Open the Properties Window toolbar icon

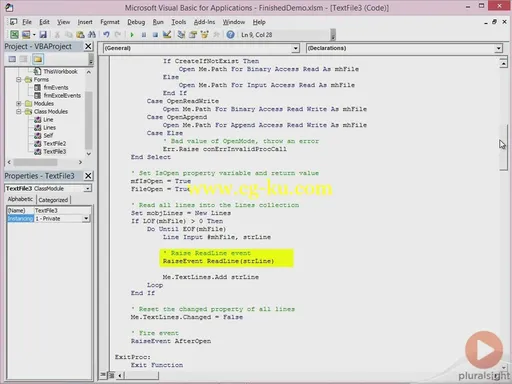(193, 34)
